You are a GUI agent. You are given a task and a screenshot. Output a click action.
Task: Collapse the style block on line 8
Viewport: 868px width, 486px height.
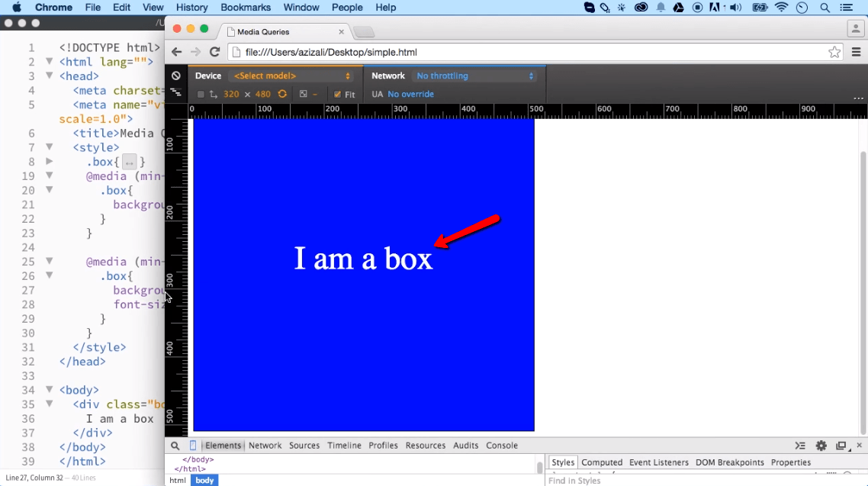(49, 161)
